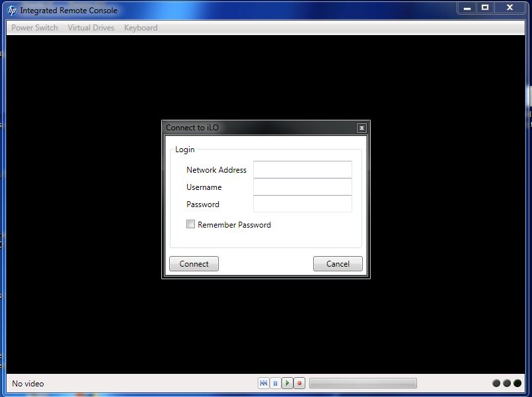
Task: Open the Power Switch menu
Action: click(34, 28)
